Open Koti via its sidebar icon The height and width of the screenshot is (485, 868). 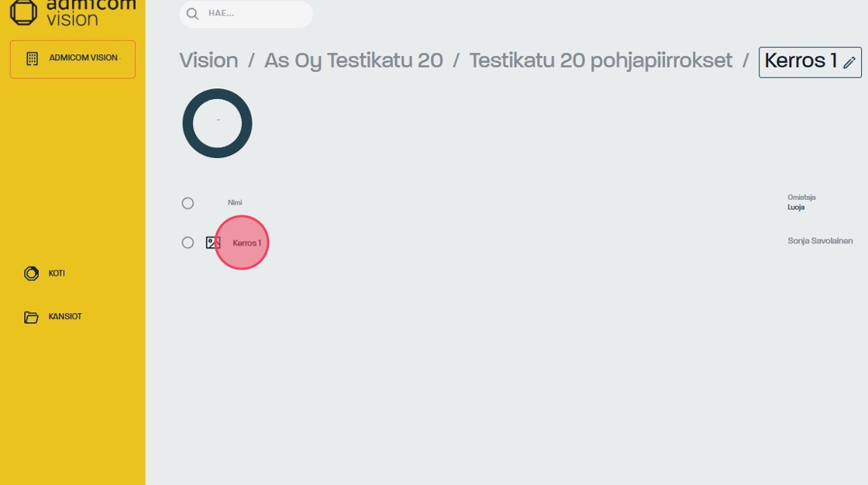click(31, 273)
